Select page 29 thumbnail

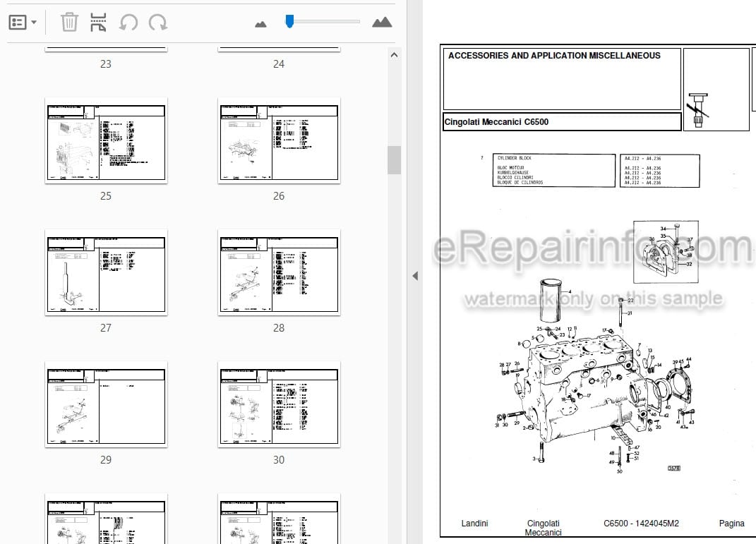coord(106,404)
